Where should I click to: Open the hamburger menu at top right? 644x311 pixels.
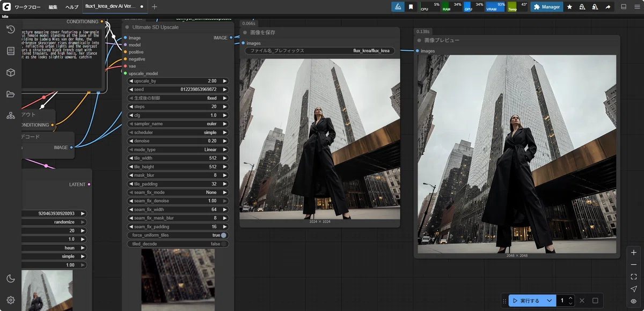[x=636, y=7]
